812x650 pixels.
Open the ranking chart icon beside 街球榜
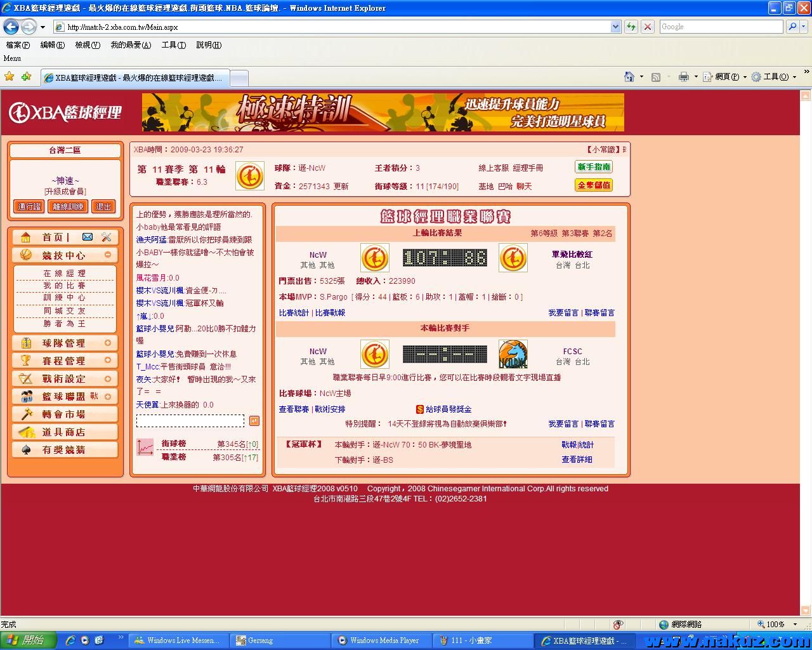(145, 448)
